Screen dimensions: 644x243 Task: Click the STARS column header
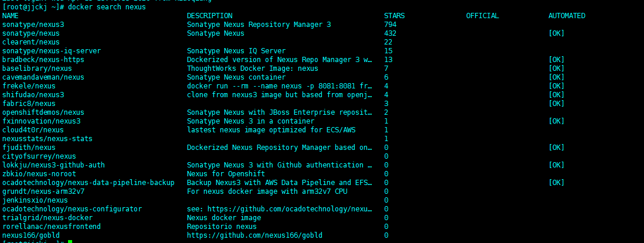coord(394,16)
